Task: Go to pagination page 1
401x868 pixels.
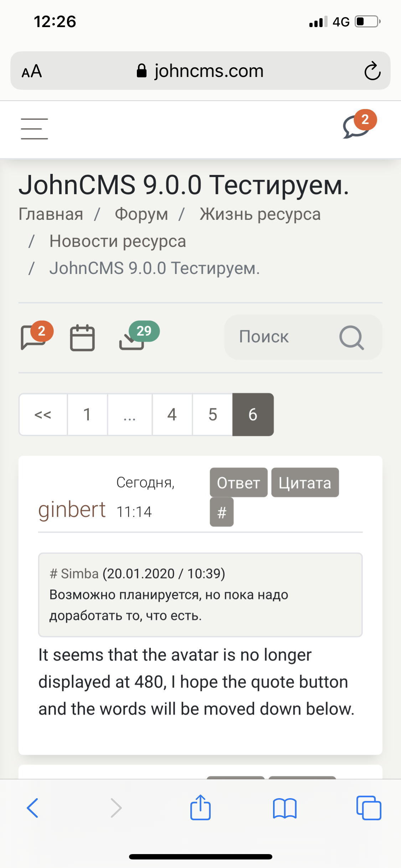Action: (87, 414)
